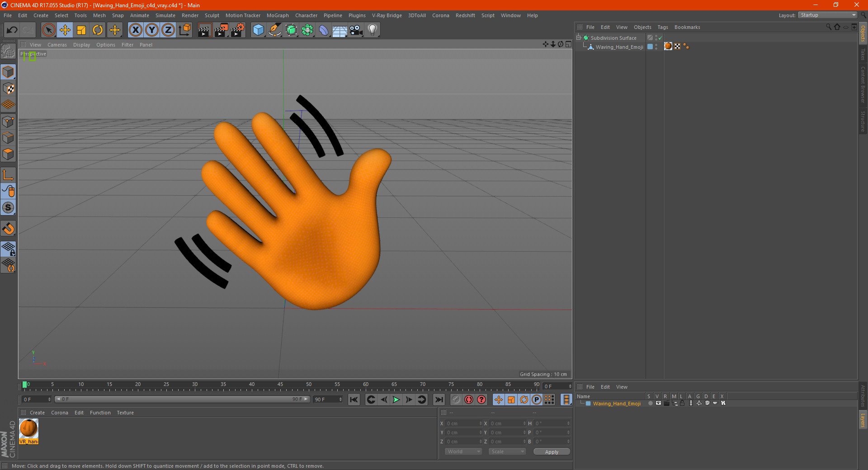Toggle Position keyframe recording icon

pos(499,399)
